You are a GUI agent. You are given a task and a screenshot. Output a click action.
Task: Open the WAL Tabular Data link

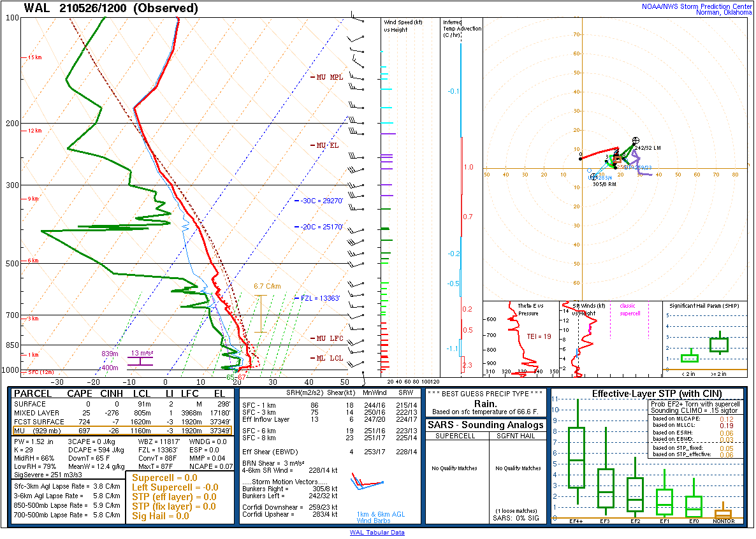click(377, 533)
